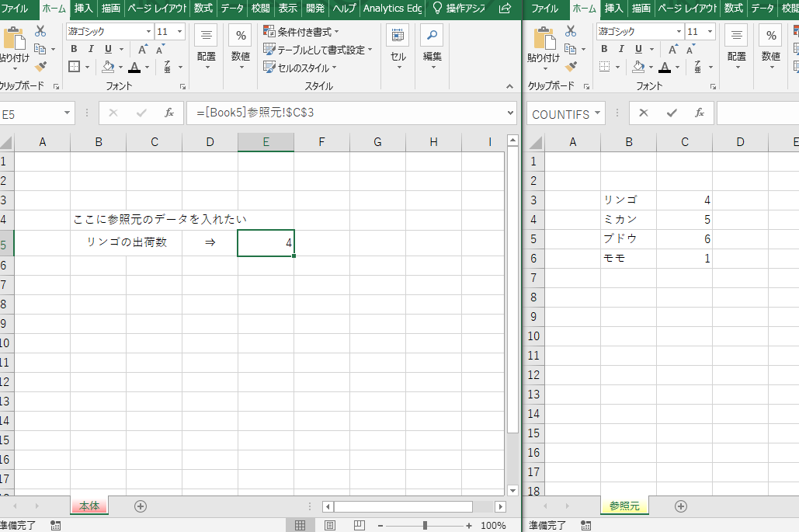Viewport: 799px width, 532px height.
Task: Click fill color bucket in left window
Action: tap(108, 67)
